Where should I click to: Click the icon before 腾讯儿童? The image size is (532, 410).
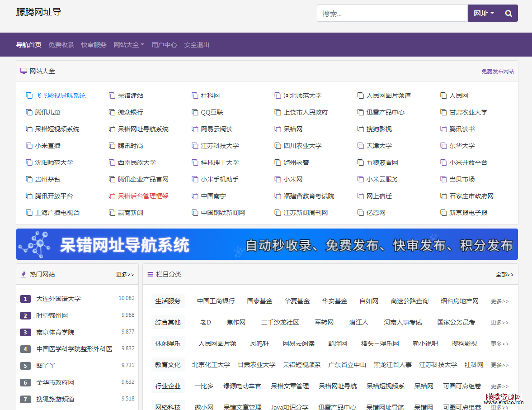(x=29, y=112)
